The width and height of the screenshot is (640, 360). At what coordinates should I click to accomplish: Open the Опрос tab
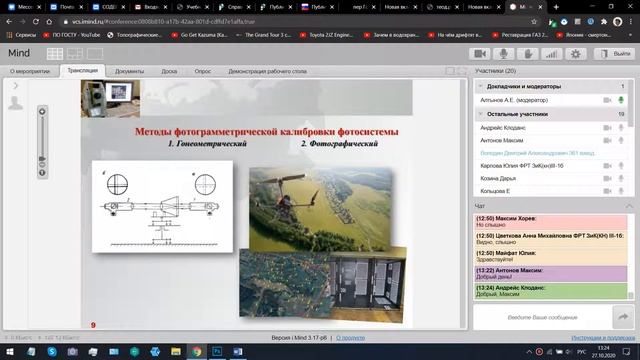(202, 71)
